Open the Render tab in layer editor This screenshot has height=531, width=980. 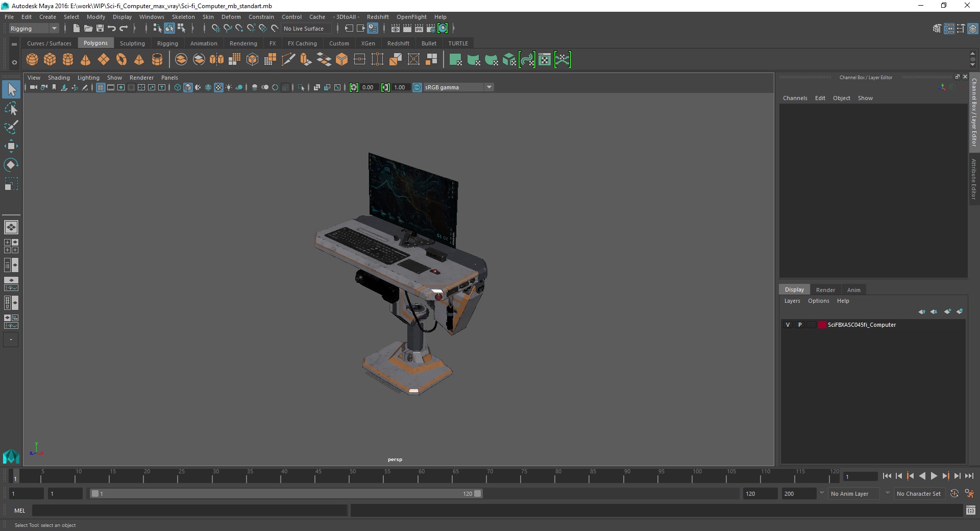pyautogui.click(x=825, y=290)
